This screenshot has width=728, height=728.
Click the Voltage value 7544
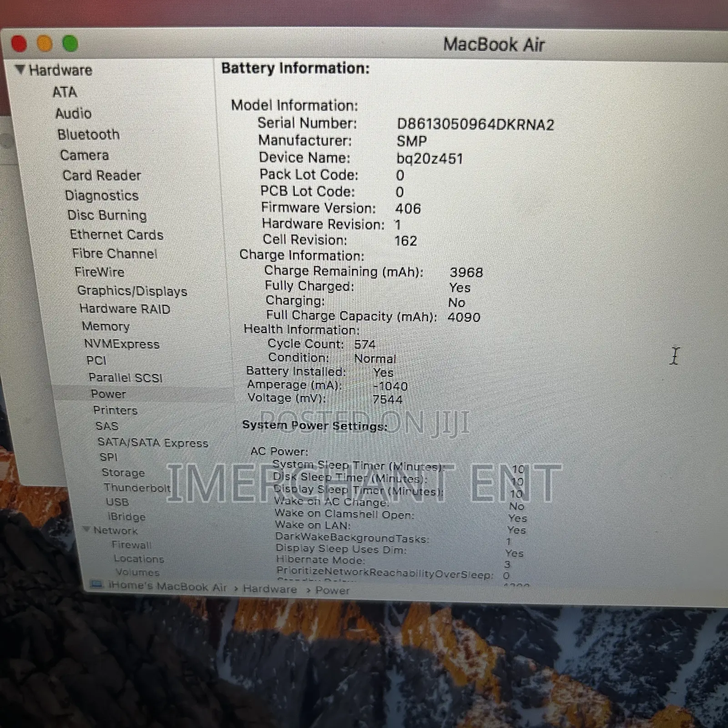tap(388, 400)
